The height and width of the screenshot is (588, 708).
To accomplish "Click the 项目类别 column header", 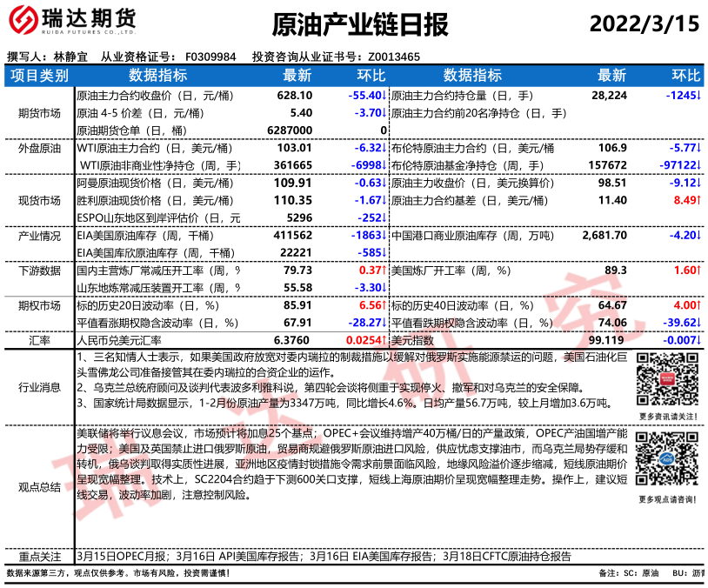I will tap(39, 76).
